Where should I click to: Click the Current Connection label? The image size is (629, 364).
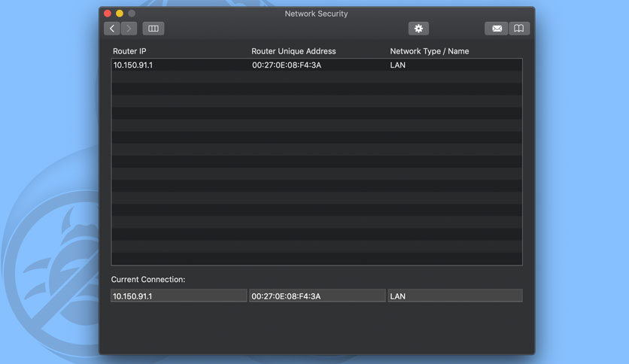click(148, 280)
